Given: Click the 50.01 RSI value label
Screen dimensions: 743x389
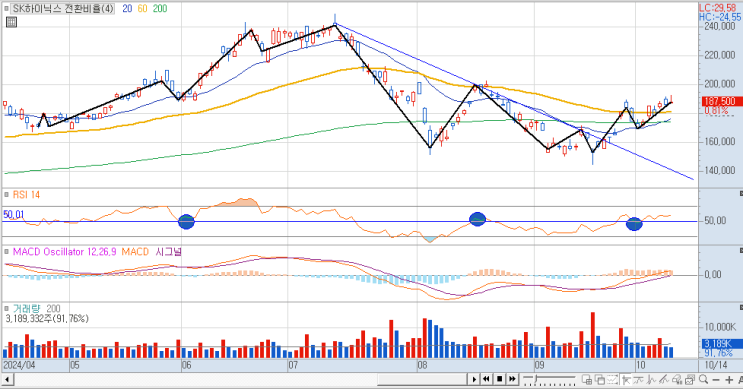Looking at the screenshot, I should 13,215.
